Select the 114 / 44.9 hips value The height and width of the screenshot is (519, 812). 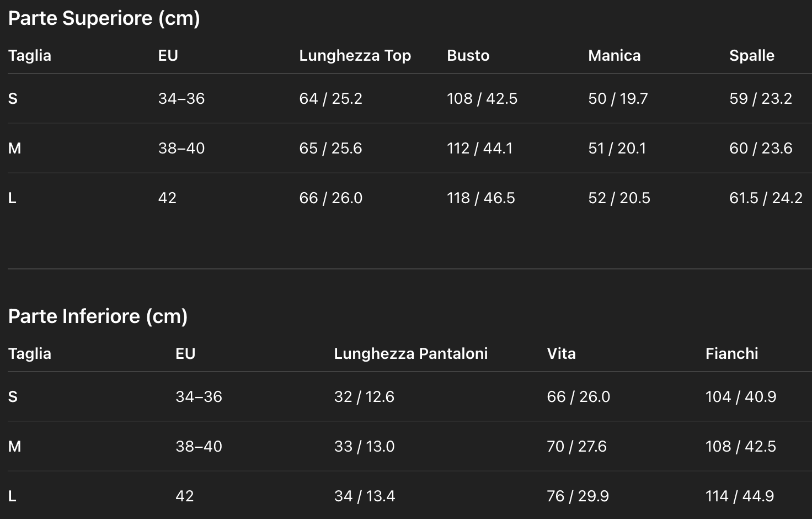pos(739,496)
